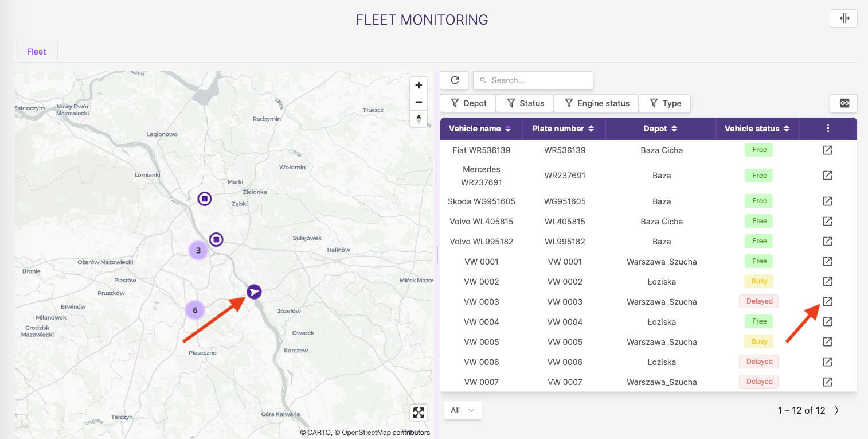Click the Busy badge for VW 0005
This screenshot has width=868, height=439.
760,341
